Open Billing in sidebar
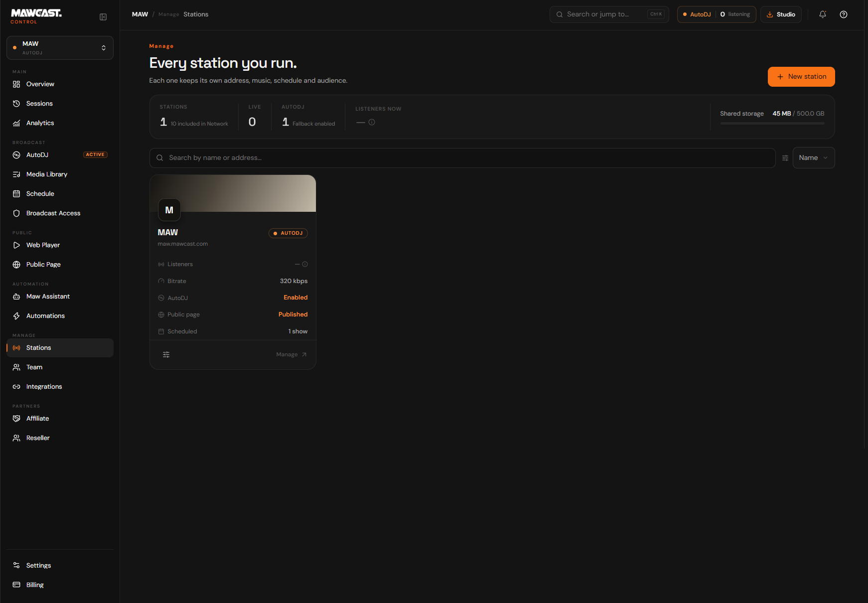This screenshot has height=603, width=868. click(x=60, y=585)
